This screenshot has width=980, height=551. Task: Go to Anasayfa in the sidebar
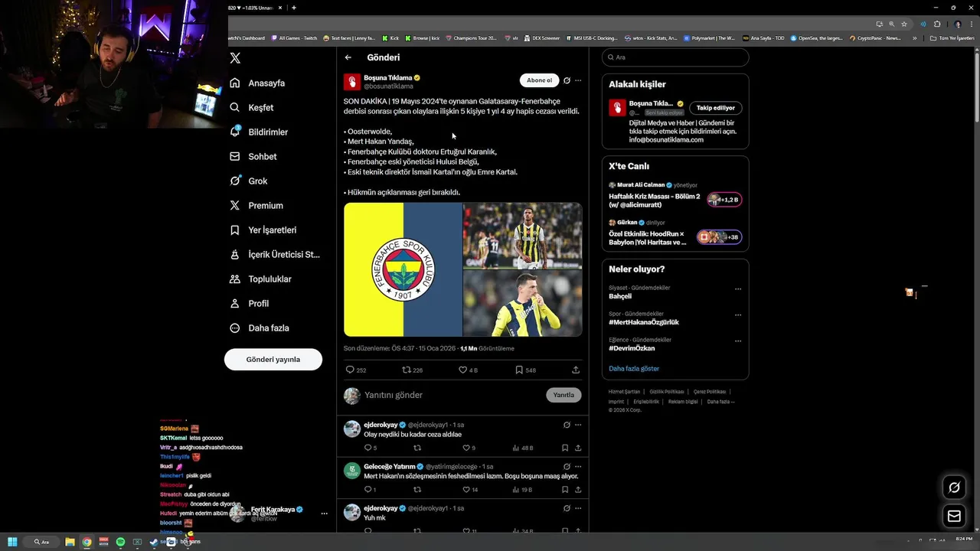pos(258,83)
